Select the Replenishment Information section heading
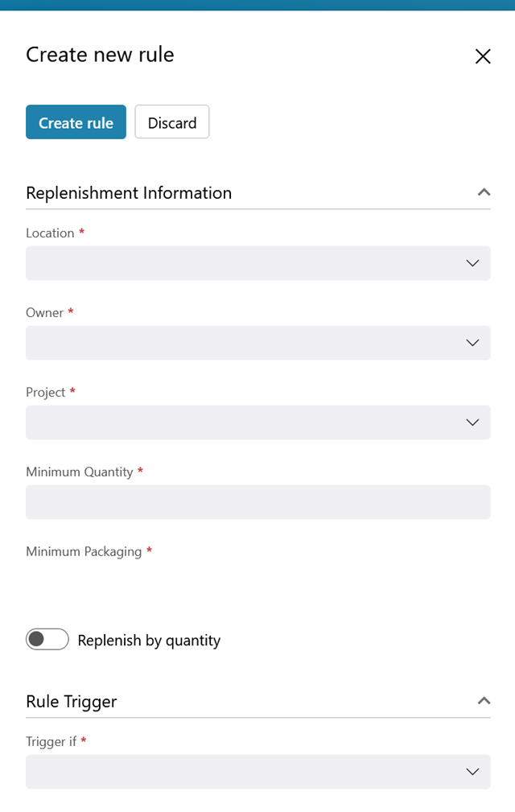This screenshot has width=515, height=812. pyautogui.click(x=129, y=192)
